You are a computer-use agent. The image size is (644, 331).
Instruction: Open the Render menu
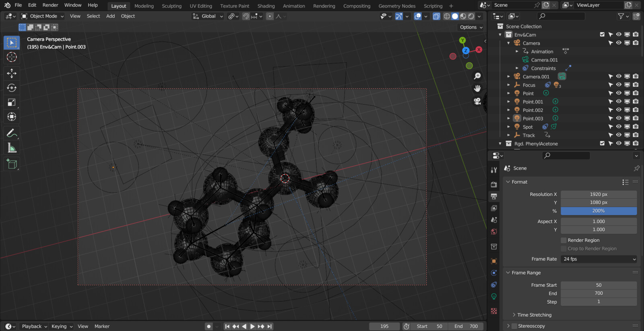[50, 5]
